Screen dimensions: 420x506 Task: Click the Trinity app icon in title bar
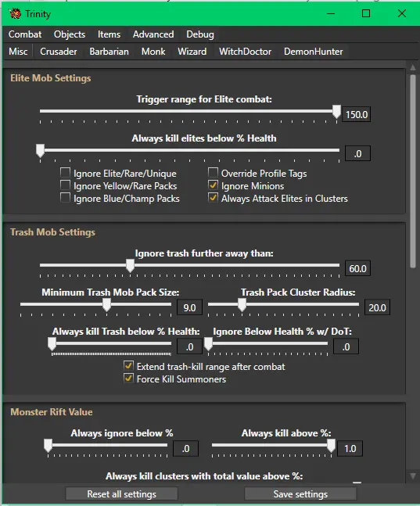click(15, 14)
